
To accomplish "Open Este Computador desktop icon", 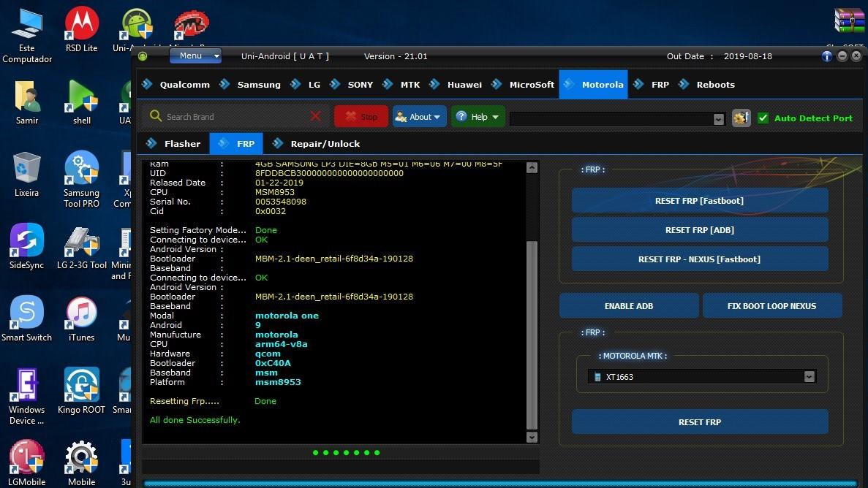I will click(26, 35).
